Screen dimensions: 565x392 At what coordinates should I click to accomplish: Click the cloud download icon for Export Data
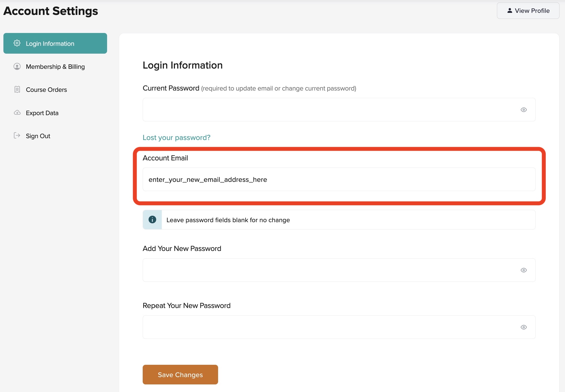point(17,113)
